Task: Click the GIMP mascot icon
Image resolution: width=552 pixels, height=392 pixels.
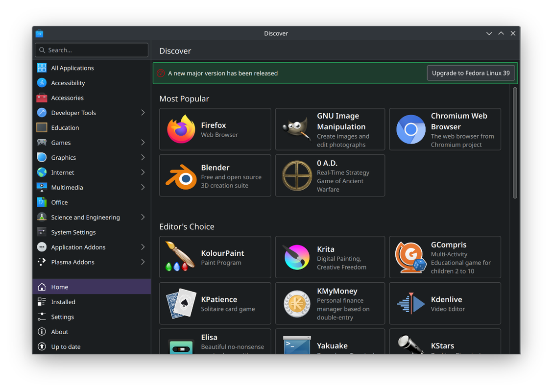Action: tap(297, 129)
